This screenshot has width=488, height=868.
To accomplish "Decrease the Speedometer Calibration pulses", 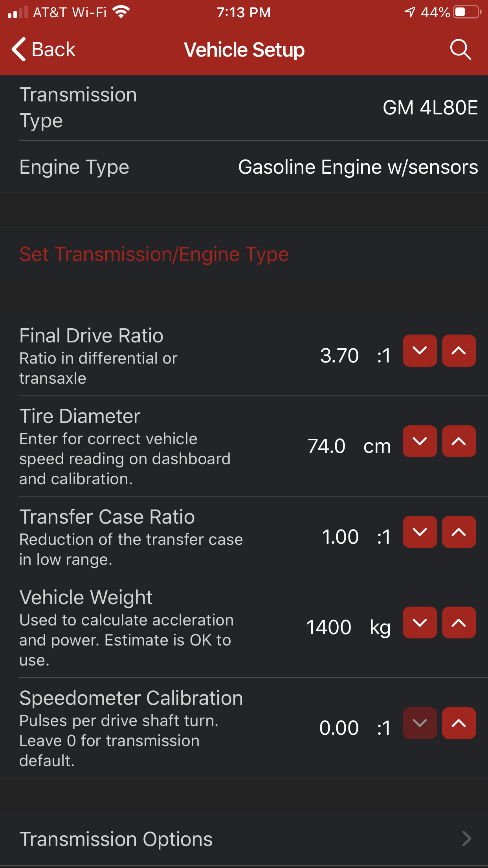I will [x=420, y=723].
